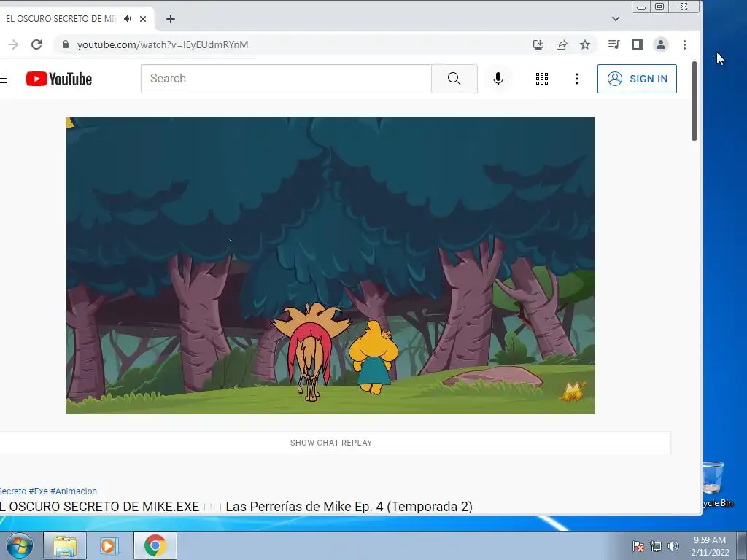Open the #Animacion hashtag link
The width and height of the screenshot is (747, 560).
pos(74,491)
